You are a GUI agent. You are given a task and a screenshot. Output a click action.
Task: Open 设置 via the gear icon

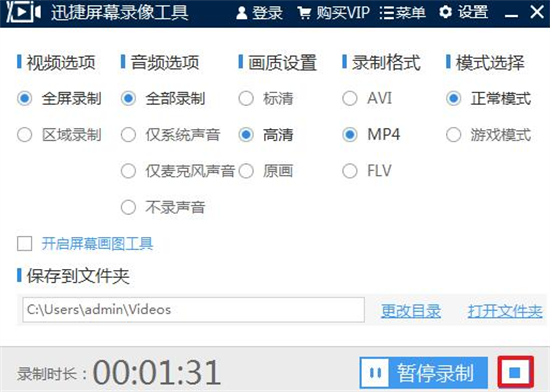[445, 12]
